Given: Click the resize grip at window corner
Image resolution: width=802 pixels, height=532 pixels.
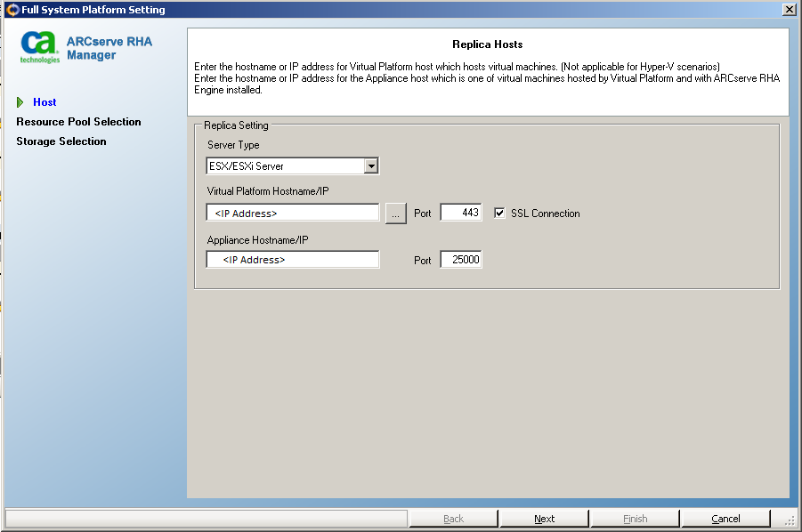Looking at the screenshot, I should point(790,520).
